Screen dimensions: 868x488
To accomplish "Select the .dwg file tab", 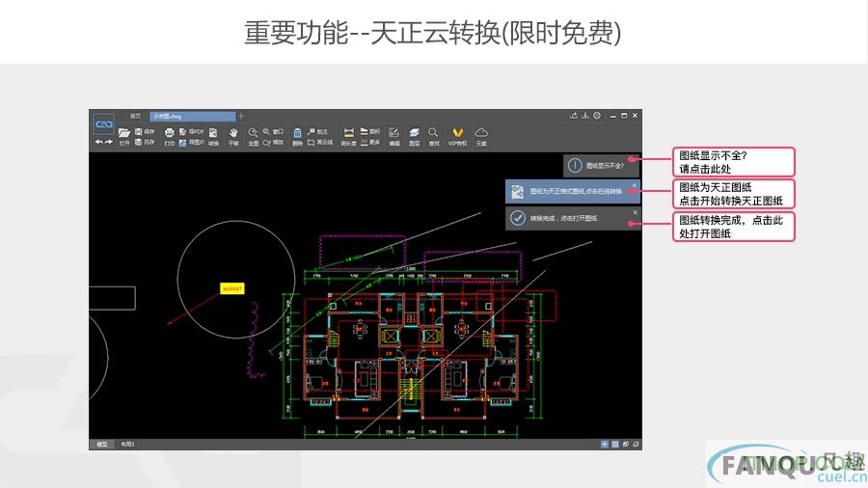I will pyautogui.click(x=193, y=116).
